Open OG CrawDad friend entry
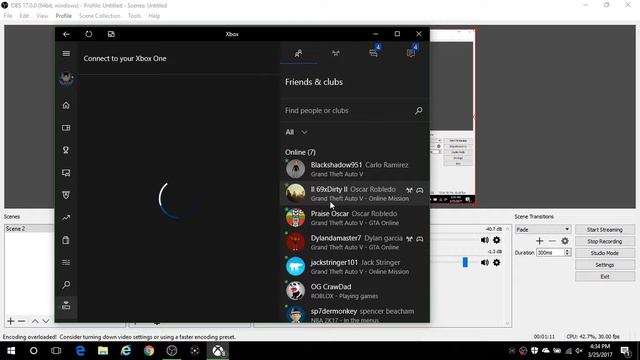This screenshot has height=360, width=640. 354,291
